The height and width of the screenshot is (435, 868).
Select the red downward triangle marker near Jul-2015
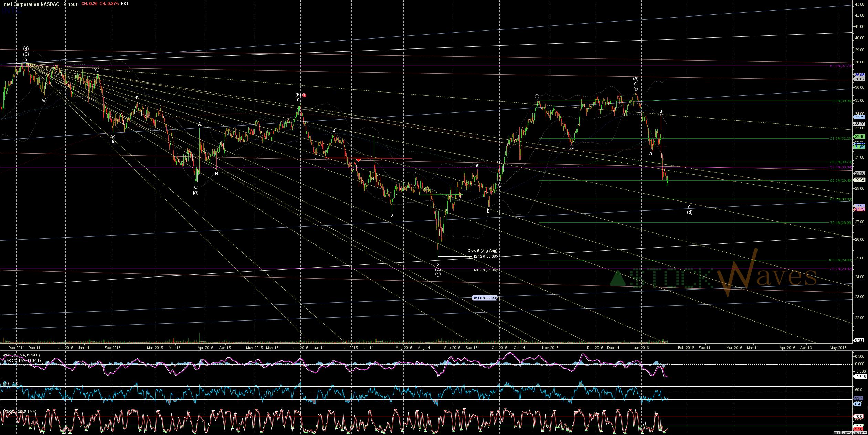coord(359,160)
